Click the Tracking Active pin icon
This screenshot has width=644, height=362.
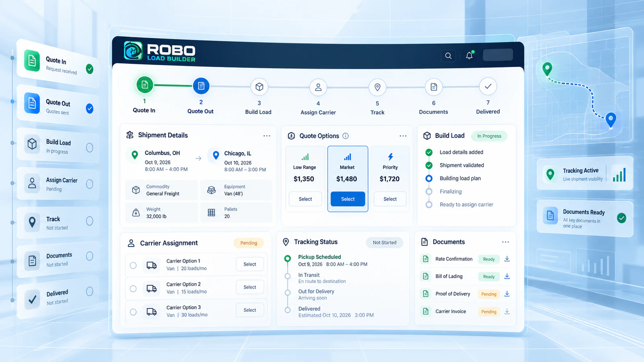(550, 174)
